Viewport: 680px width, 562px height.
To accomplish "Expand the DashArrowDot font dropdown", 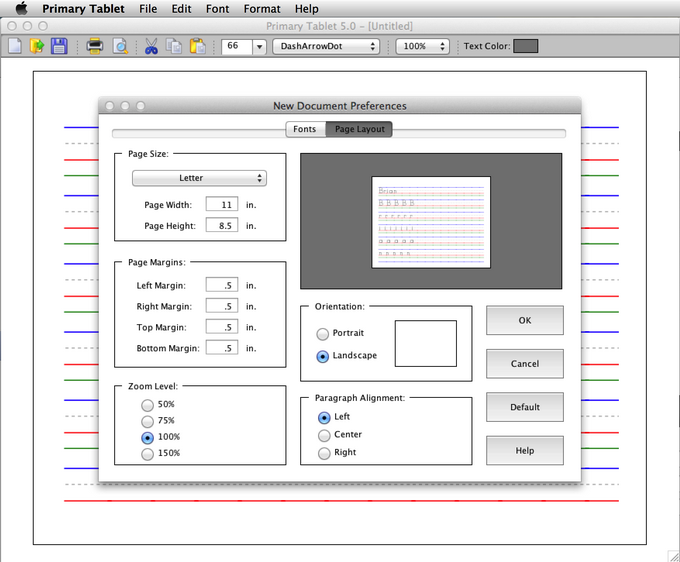I will tap(326, 46).
